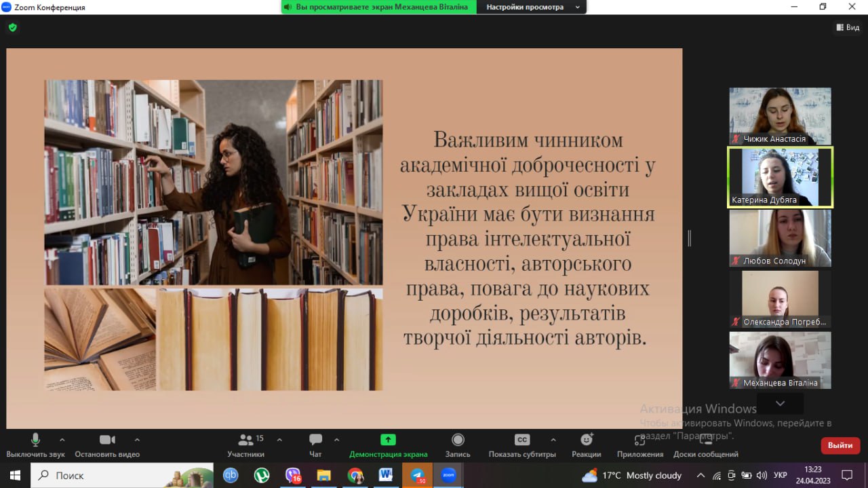The width and height of the screenshot is (868, 488).
Task: Open the Participants (Участники) panel
Action: coord(245,440)
